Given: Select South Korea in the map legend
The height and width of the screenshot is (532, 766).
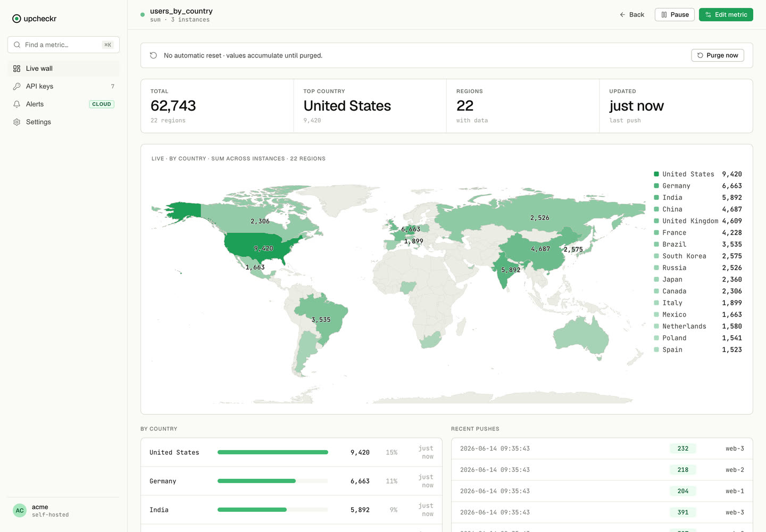Looking at the screenshot, I should (697, 256).
